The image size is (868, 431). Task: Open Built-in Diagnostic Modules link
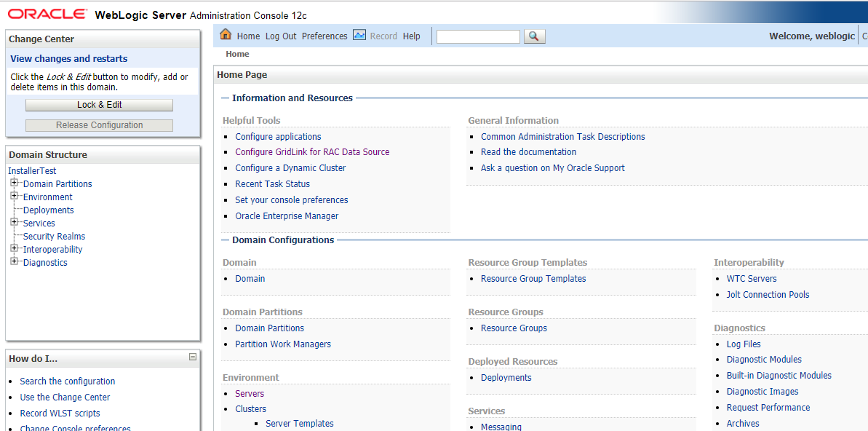tap(779, 376)
